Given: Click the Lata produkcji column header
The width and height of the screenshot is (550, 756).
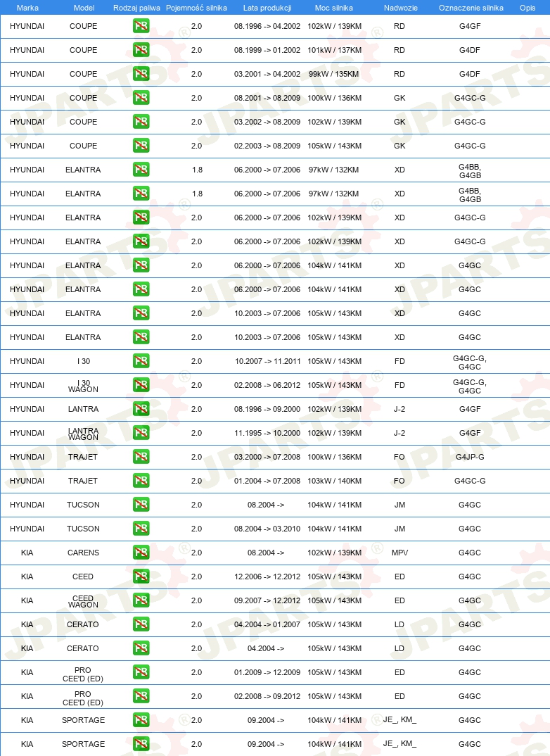Looking at the screenshot, I should pos(267,8).
